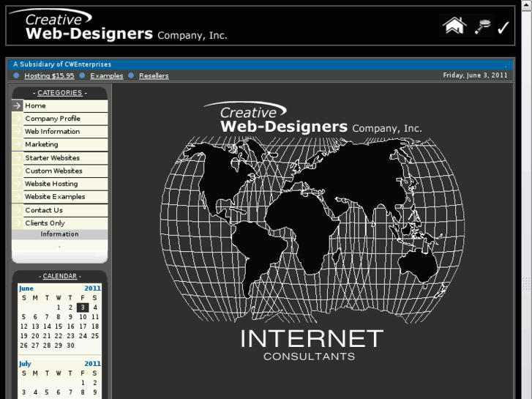
Task: Open Custom Websites category
Action: pos(53,171)
